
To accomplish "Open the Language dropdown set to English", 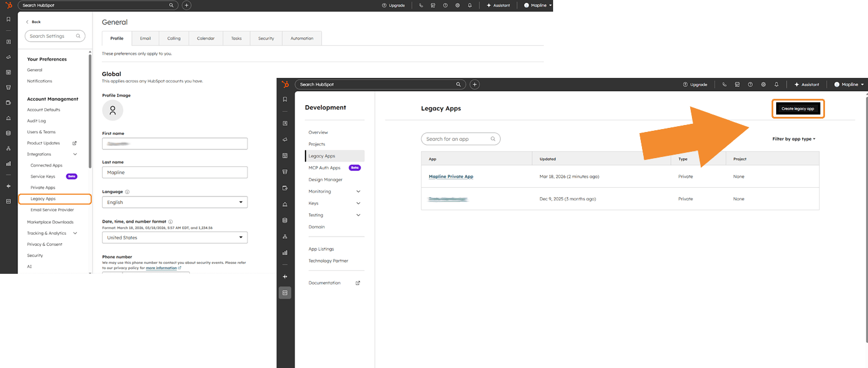I will tap(174, 202).
